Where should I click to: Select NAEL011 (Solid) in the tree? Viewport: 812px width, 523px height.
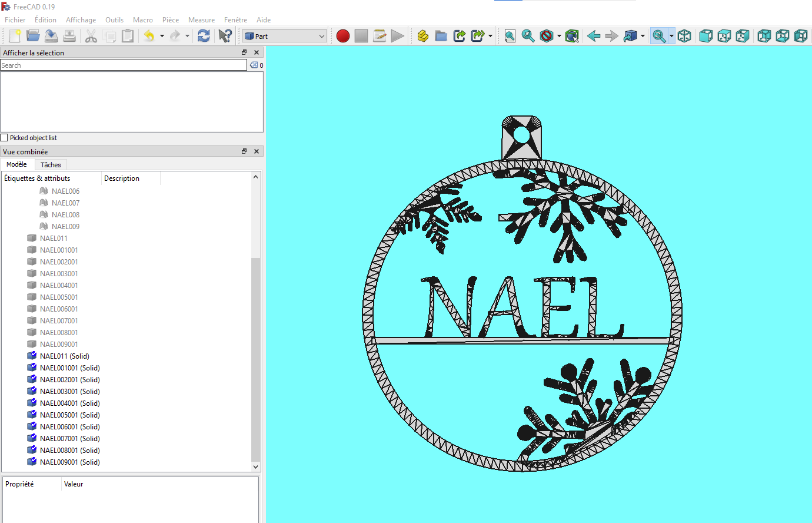[64, 356]
